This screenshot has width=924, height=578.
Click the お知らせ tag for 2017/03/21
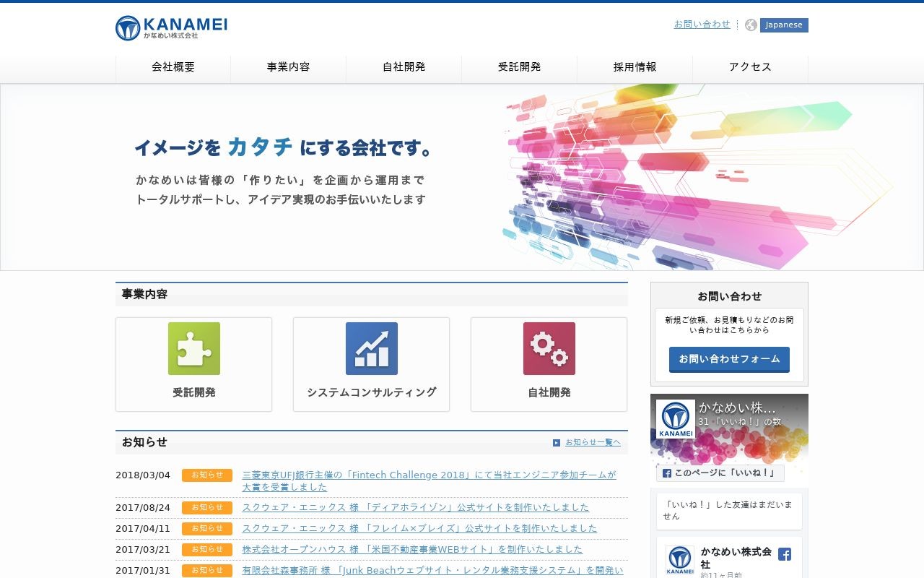tap(207, 550)
